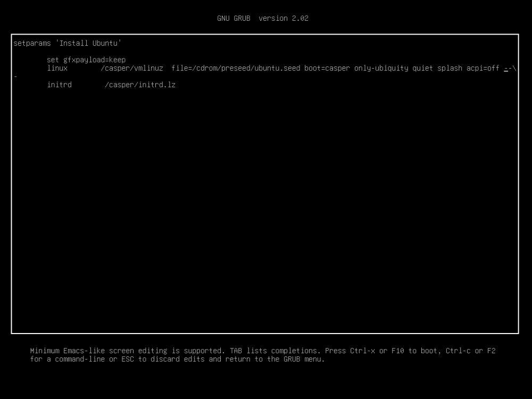Click the 'set gfxpayload=keep' line

pos(86,60)
